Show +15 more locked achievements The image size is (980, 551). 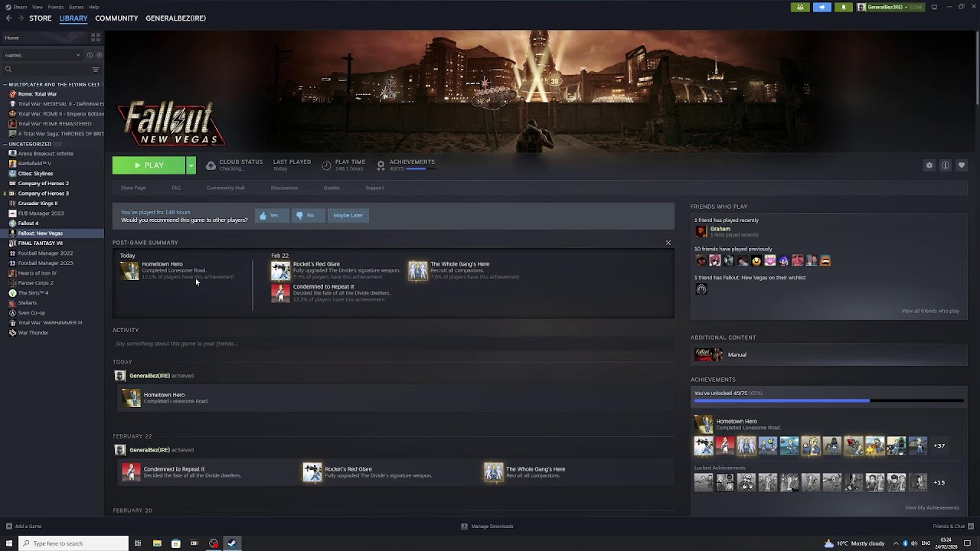point(939,482)
